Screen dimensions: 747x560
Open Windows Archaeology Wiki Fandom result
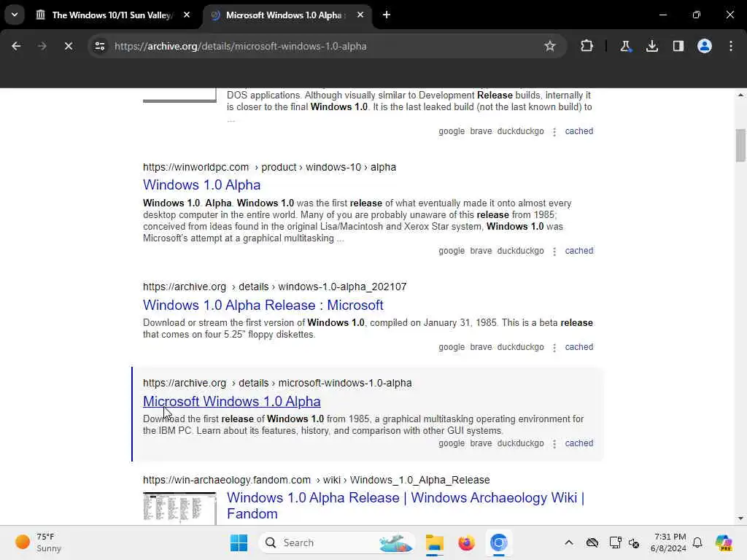click(x=405, y=506)
